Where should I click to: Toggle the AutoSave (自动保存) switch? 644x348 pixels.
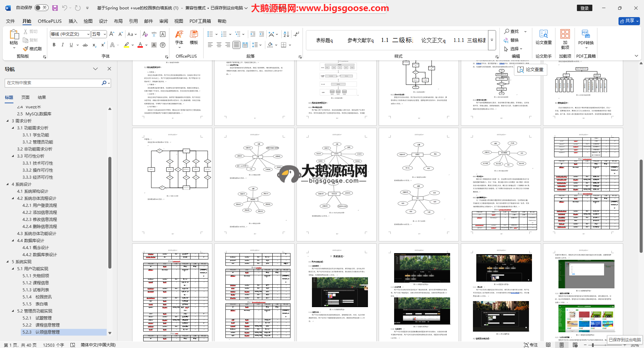coord(42,8)
